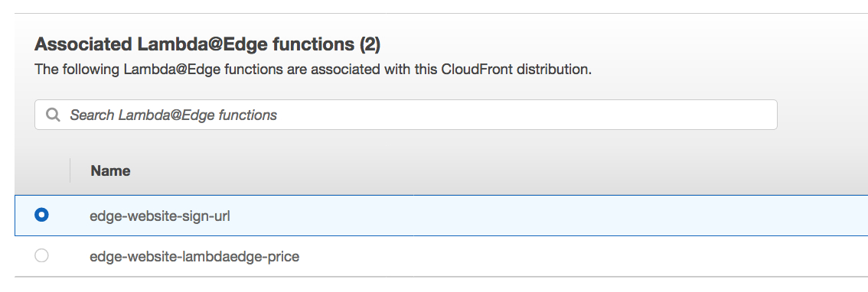Click the column divider beside Name
This screenshot has width=868, height=292.
pyautogui.click(x=70, y=170)
